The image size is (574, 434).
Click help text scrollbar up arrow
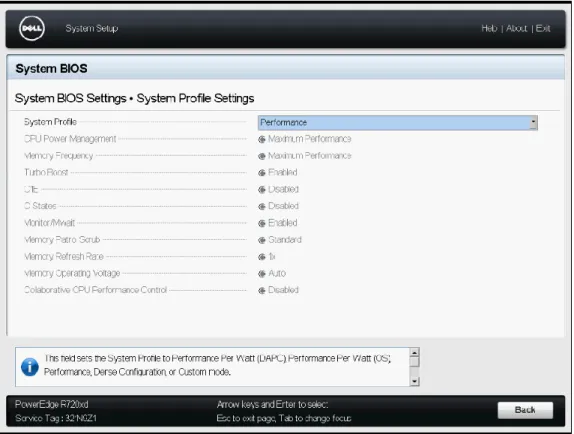coord(414,352)
